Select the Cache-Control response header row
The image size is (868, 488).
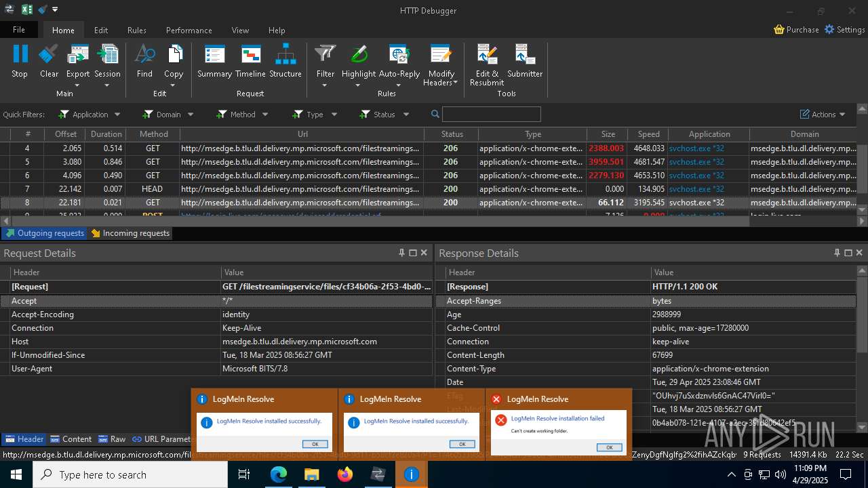point(646,328)
